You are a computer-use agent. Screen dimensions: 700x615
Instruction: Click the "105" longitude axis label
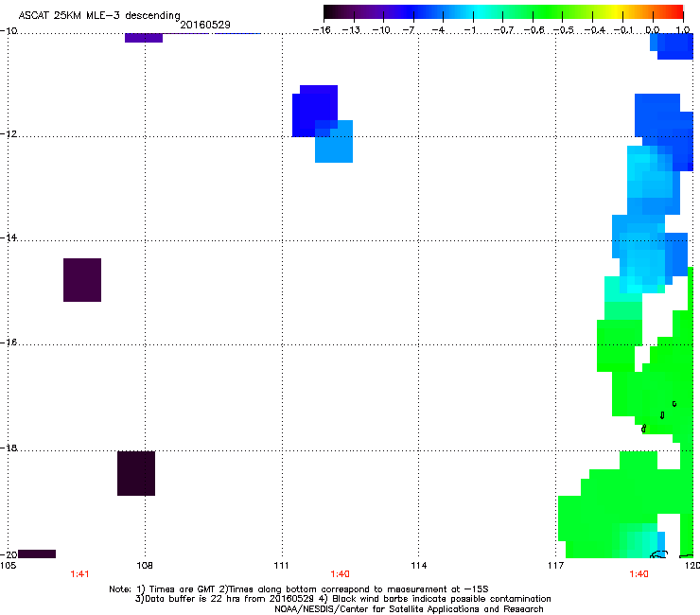click(8, 566)
